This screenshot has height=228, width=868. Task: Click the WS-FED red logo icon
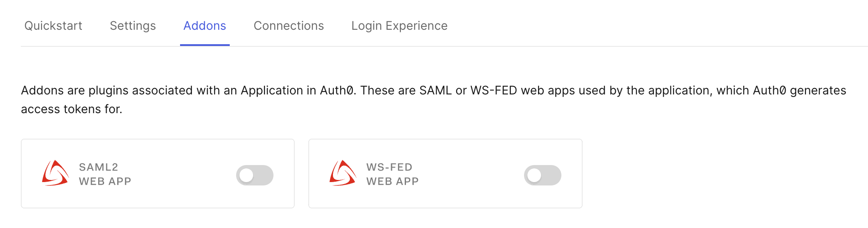tap(343, 173)
